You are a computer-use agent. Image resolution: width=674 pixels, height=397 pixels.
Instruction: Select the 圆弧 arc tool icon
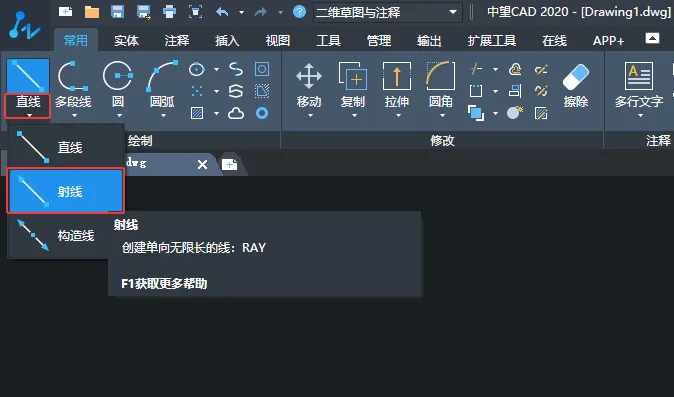(162, 76)
